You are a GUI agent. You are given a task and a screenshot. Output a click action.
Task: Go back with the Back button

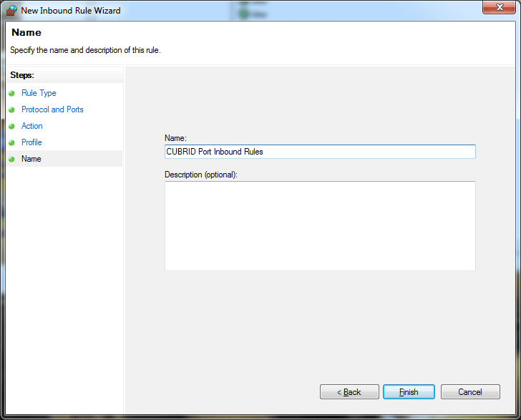349,392
